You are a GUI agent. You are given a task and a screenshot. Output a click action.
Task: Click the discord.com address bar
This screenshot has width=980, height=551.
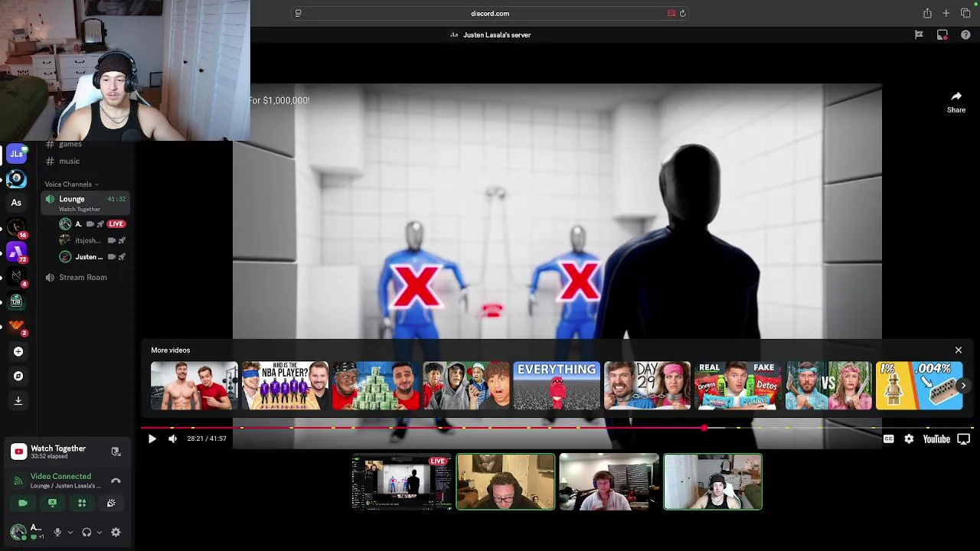[490, 13]
